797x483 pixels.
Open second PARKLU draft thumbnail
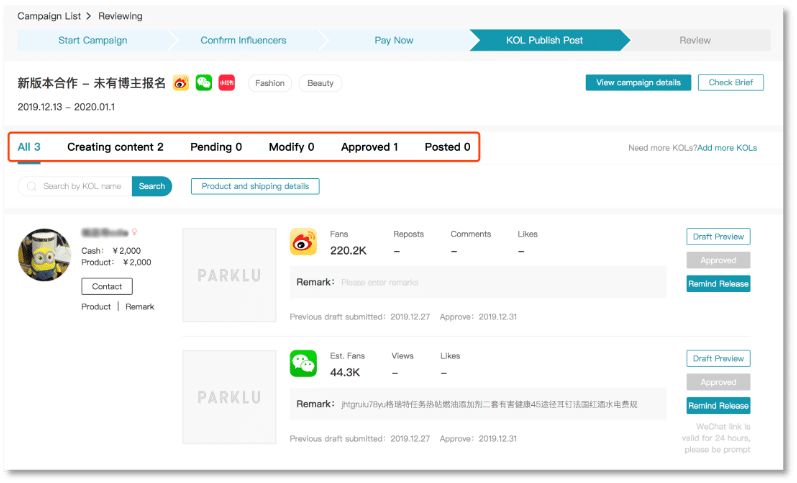pyautogui.click(x=229, y=397)
